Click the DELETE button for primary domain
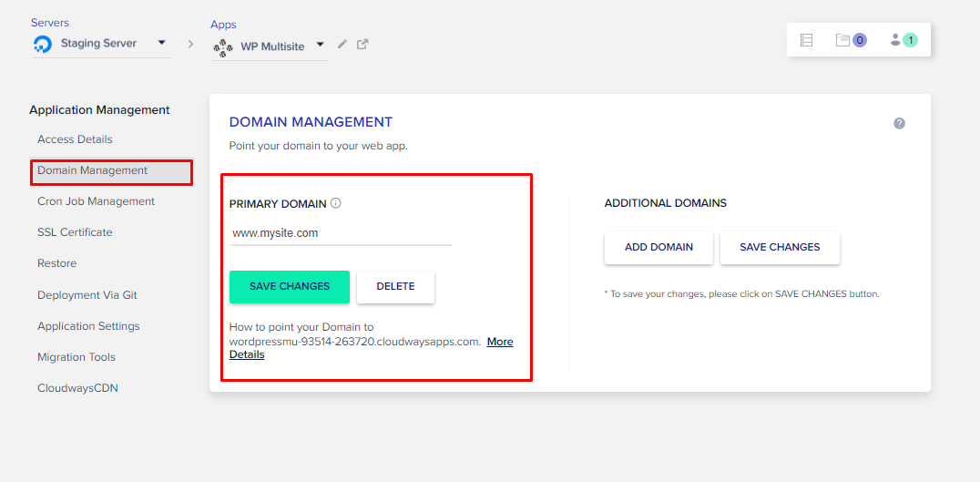This screenshot has width=980, height=482. [395, 286]
